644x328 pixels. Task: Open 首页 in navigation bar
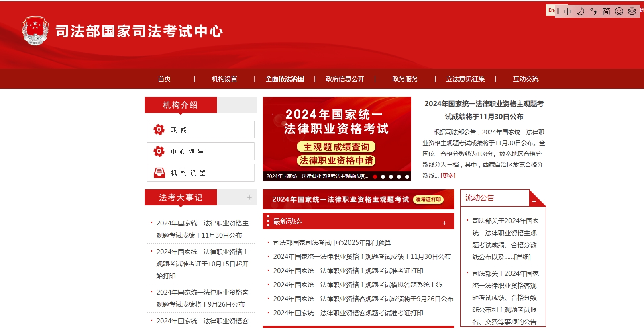164,79
